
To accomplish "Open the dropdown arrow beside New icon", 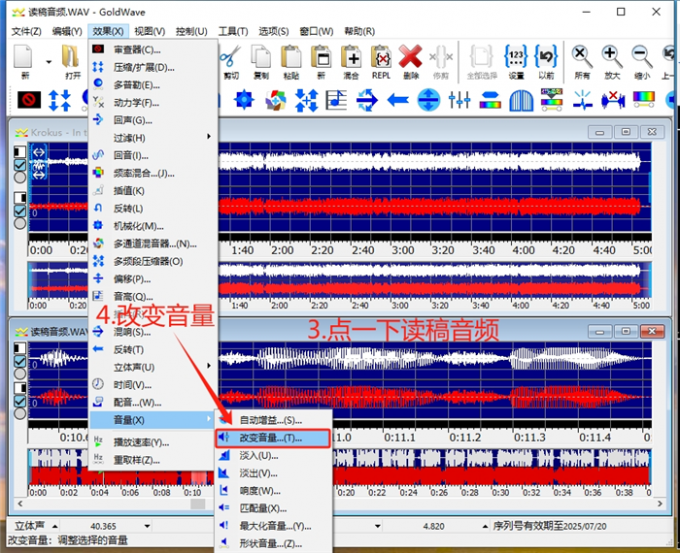I will click(x=49, y=62).
